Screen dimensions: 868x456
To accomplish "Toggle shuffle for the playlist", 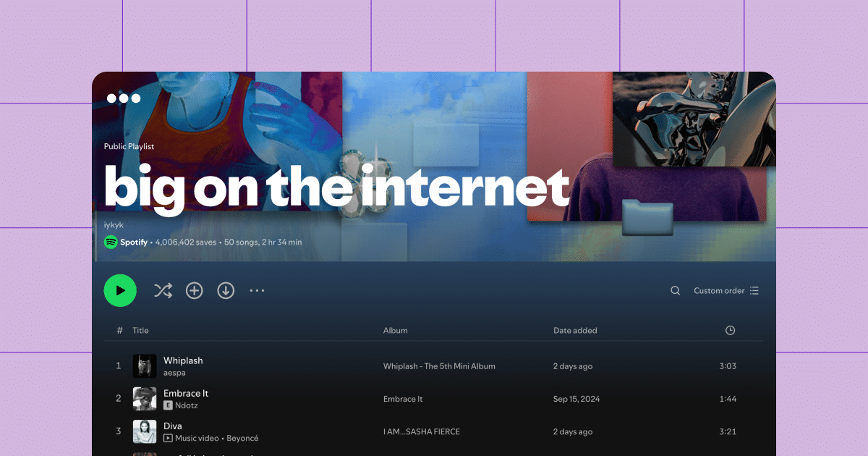I will pyautogui.click(x=163, y=290).
